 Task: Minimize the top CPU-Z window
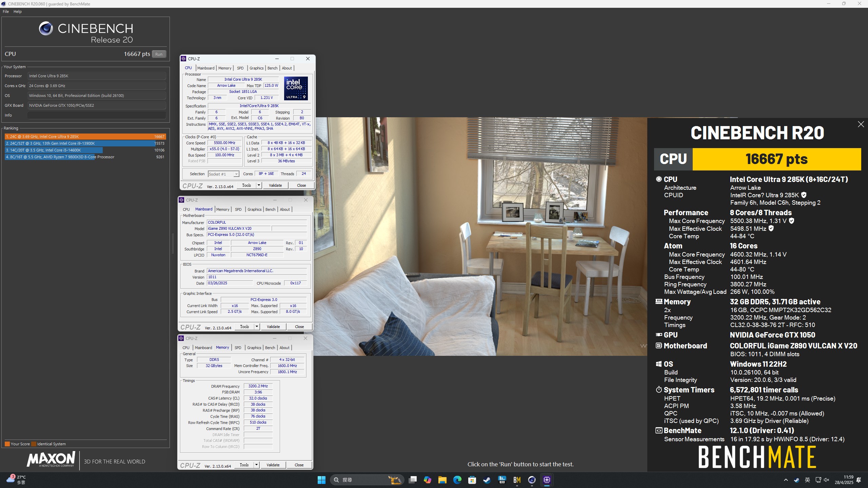click(x=277, y=59)
